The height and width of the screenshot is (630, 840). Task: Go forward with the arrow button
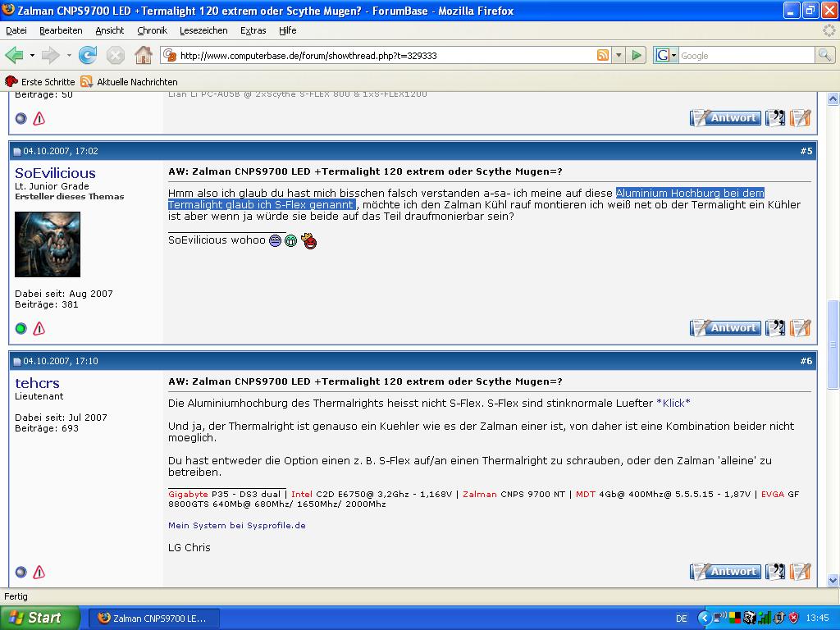click(x=51, y=55)
